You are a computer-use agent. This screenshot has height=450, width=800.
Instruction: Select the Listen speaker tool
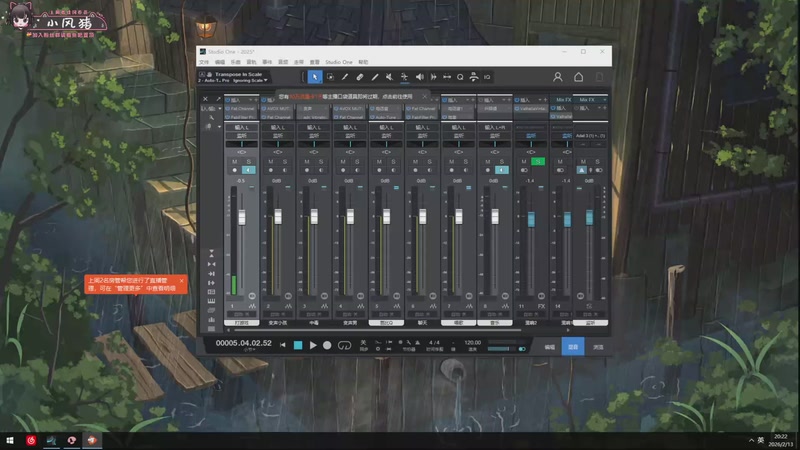click(419, 76)
